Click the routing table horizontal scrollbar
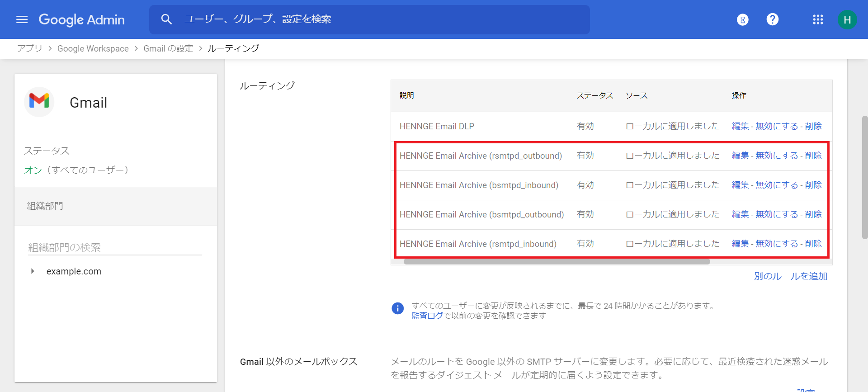The width and height of the screenshot is (868, 392). tap(557, 261)
